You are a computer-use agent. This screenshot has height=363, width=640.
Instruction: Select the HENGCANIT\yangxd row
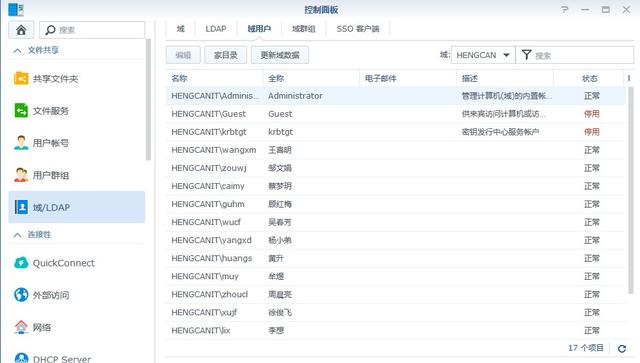(x=396, y=240)
